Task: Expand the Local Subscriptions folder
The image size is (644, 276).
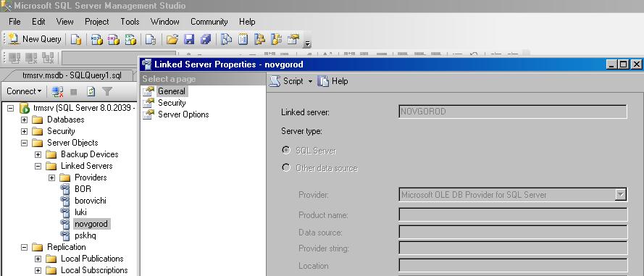Action: tap(38, 270)
